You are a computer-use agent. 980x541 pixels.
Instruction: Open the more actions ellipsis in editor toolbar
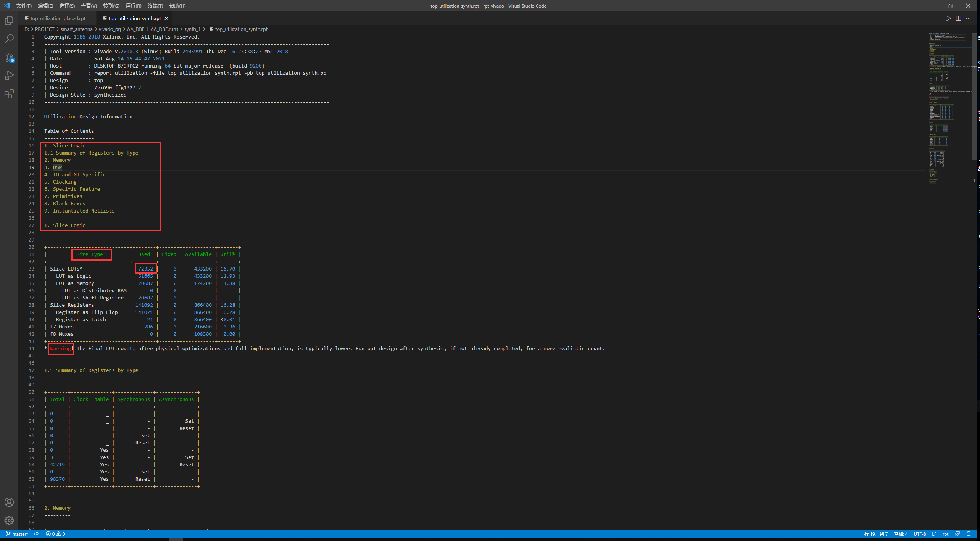969,18
